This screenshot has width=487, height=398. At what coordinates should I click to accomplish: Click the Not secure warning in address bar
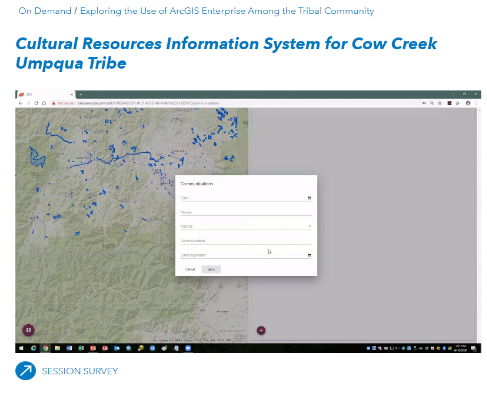pos(63,103)
